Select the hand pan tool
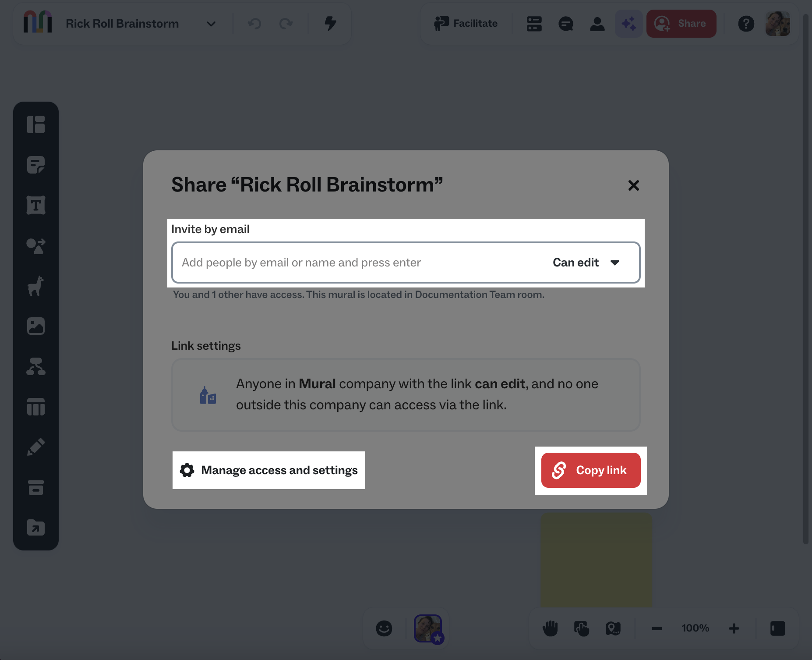 [550, 628]
